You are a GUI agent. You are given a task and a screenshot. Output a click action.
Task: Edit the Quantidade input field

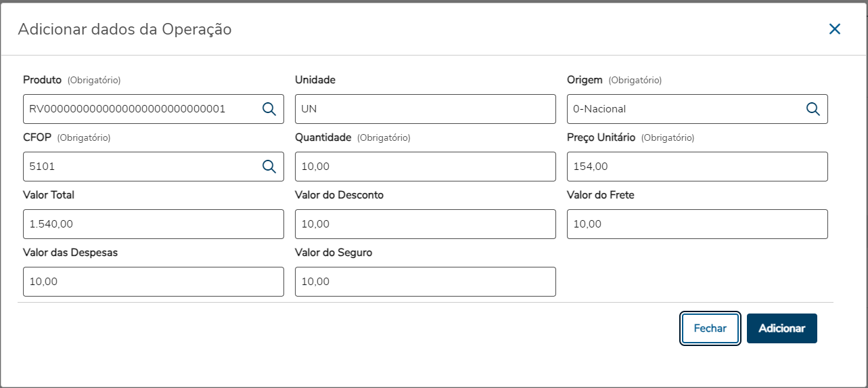click(425, 167)
